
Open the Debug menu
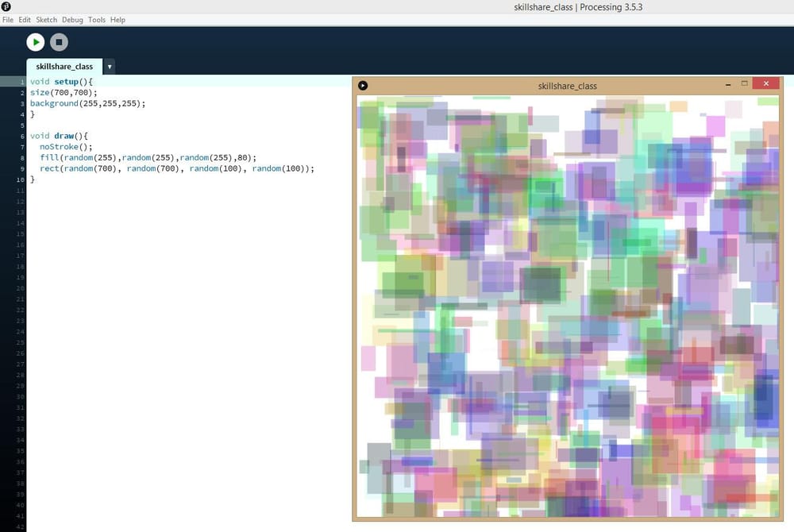(72, 20)
